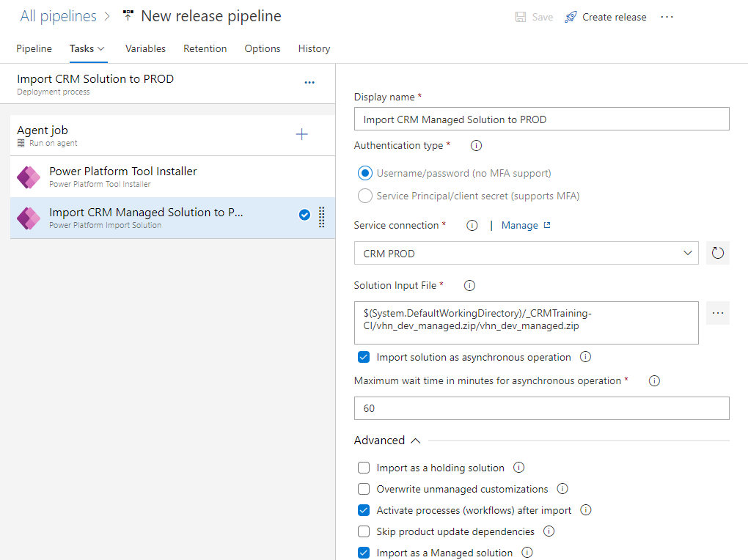748x560 pixels.
Task: Click the blue check mark on the import task
Action: click(304, 215)
